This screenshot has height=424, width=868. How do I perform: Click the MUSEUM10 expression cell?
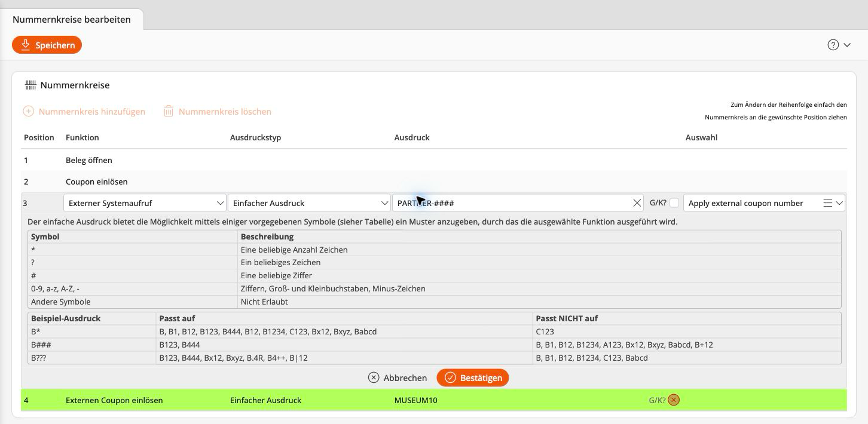pyautogui.click(x=416, y=400)
